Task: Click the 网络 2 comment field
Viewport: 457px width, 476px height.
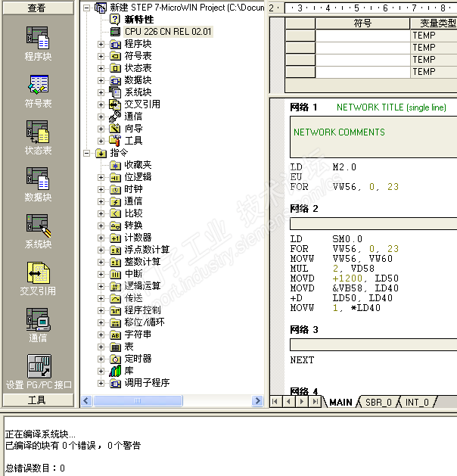Action: pos(374,224)
